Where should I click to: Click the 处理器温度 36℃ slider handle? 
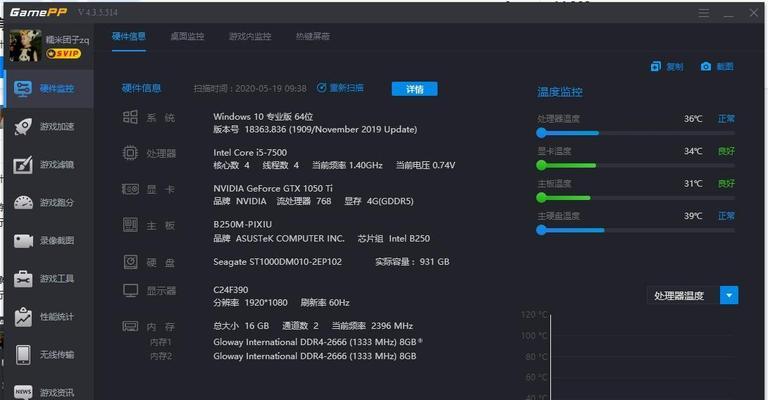click(541, 133)
